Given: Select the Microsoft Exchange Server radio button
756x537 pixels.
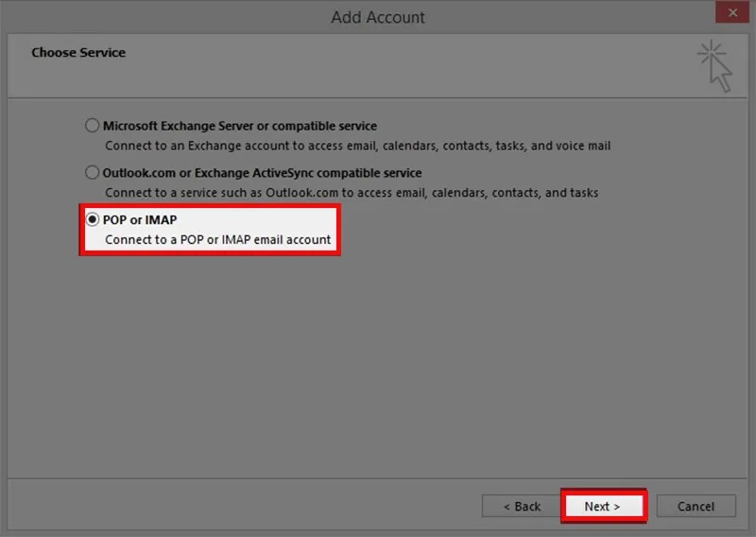Looking at the screenshot, I should 92,126.
